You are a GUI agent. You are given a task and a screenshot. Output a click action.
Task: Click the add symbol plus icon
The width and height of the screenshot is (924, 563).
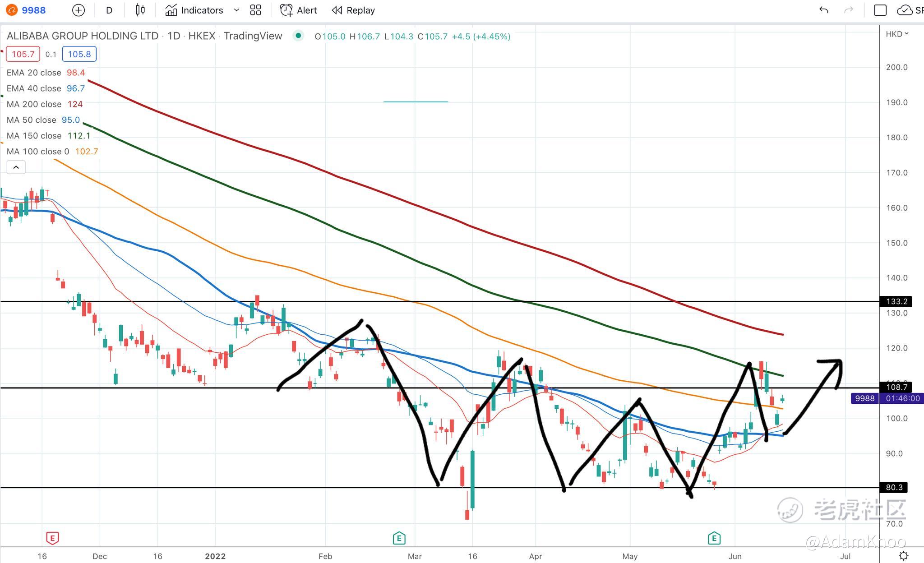[x=78, y=10]
